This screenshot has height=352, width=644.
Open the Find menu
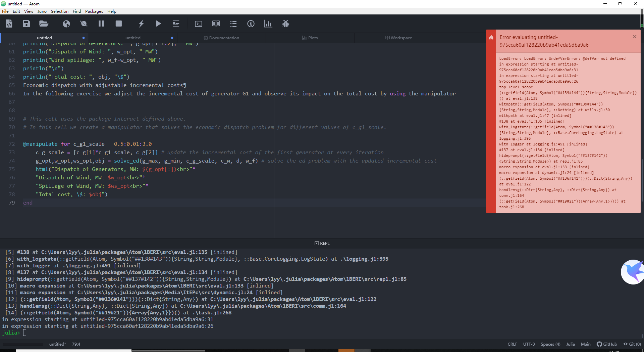pyautogui.click(x=77, y=11)
